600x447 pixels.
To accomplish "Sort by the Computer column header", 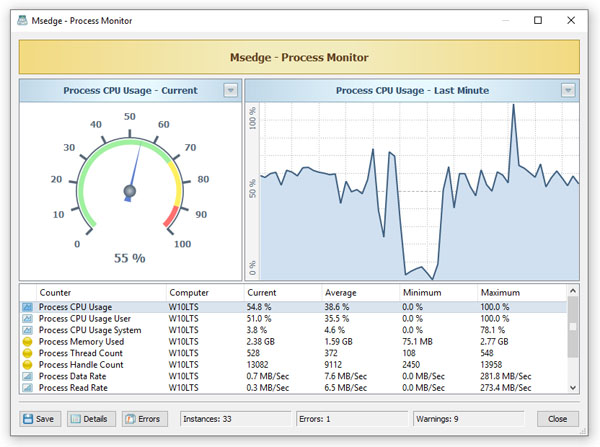I will click(x=205, y=293).
